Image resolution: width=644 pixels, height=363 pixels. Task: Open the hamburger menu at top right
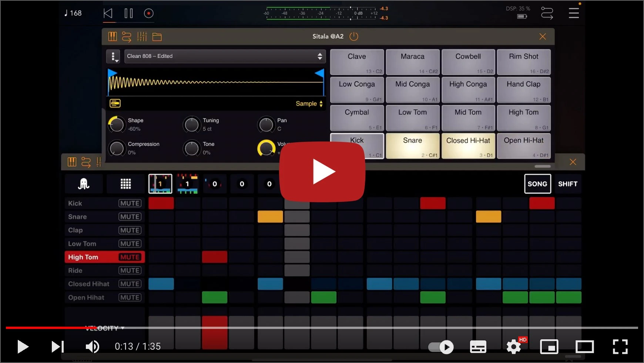click(574, 13)
